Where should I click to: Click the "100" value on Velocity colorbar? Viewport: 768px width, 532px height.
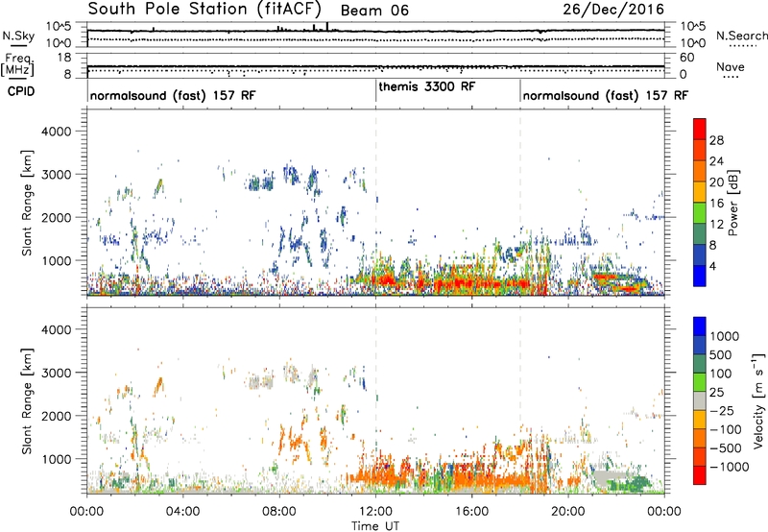pyautogui.click(x=721, y=374)
